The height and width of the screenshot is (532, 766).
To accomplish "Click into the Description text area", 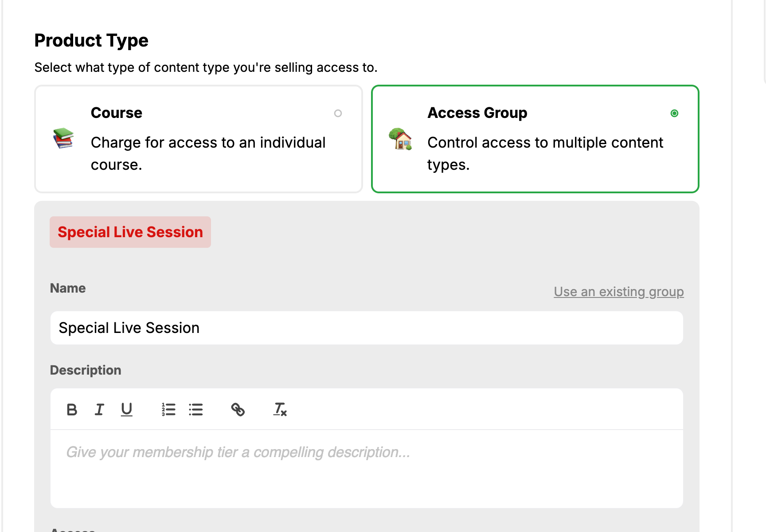I will (367, 469).
